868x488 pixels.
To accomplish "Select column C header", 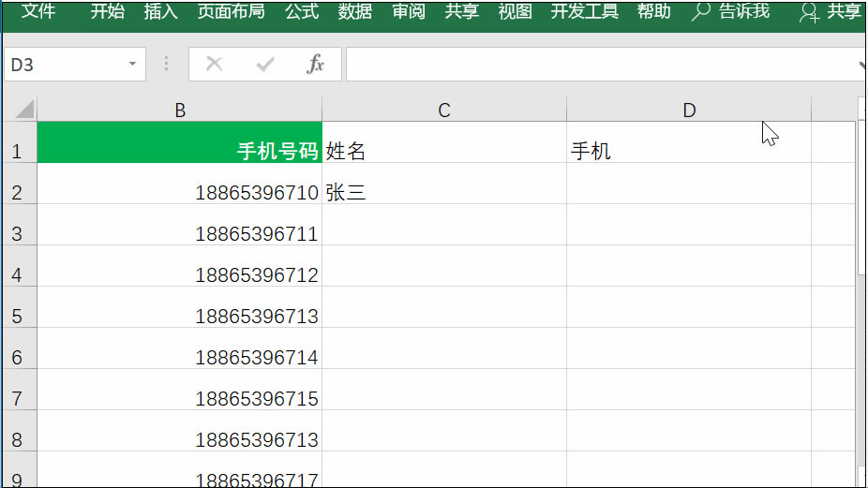I will [444, 110].
